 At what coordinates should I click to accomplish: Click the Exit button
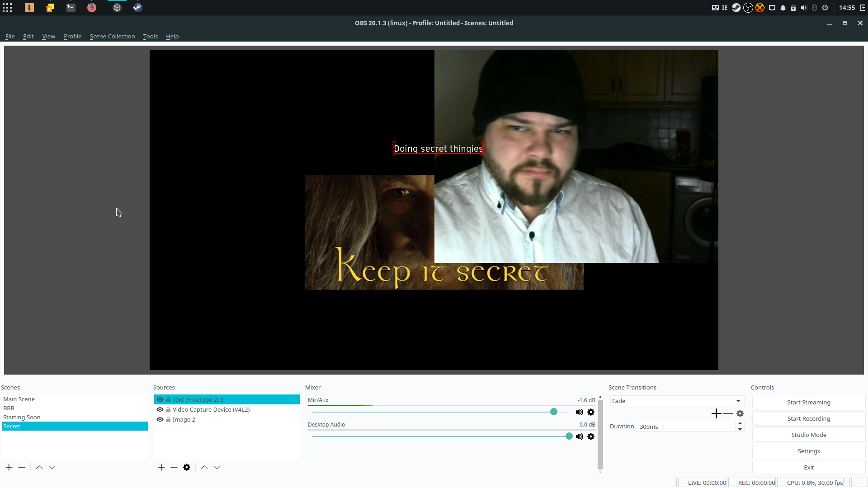808,467
